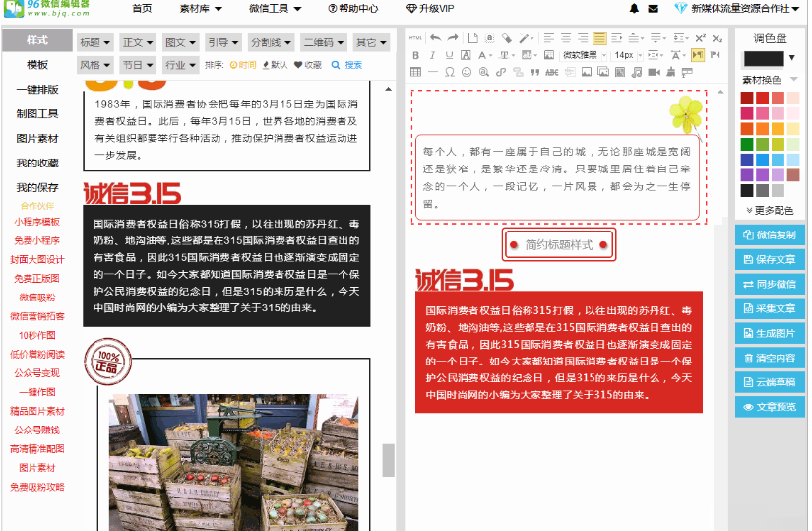Toggle justified alignment (highlighted)
This screenshot has width=812, height=531.
599,38
